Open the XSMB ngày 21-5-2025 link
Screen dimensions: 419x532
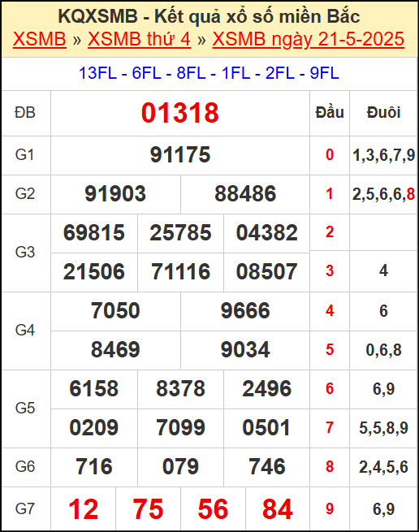tap(309, 40)
